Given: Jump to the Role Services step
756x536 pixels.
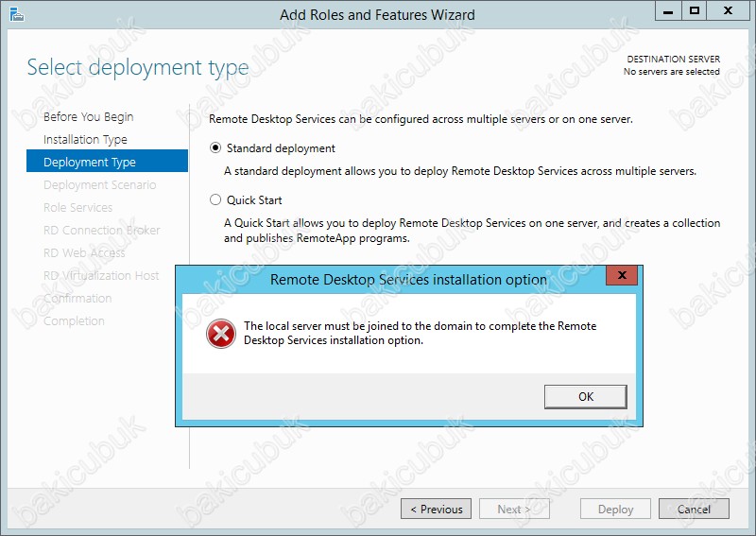Looking at the screenshot, I should coord(77,208).
